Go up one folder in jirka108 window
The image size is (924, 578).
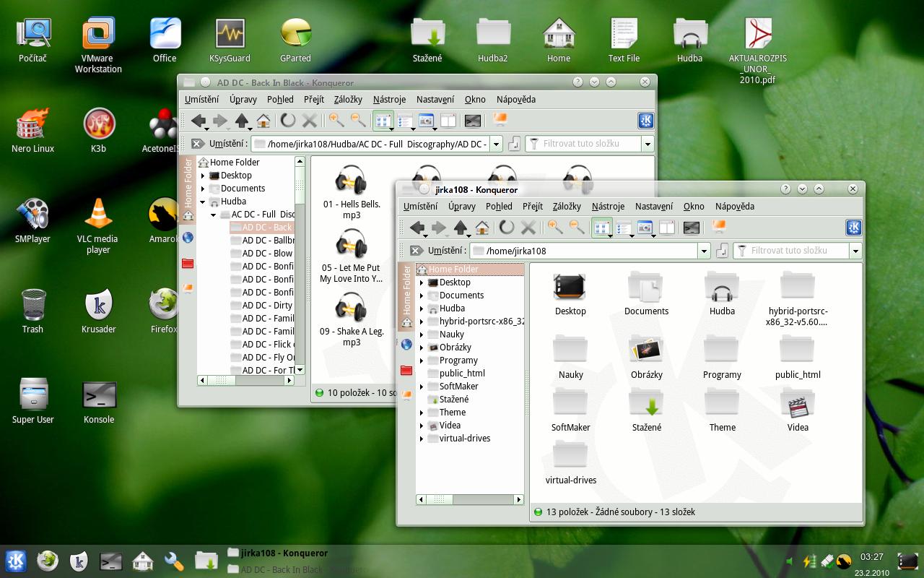click(461, 228)
